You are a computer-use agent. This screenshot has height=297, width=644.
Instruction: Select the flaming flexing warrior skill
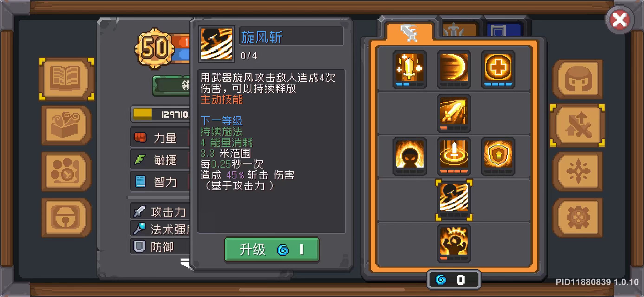[454, 243]
